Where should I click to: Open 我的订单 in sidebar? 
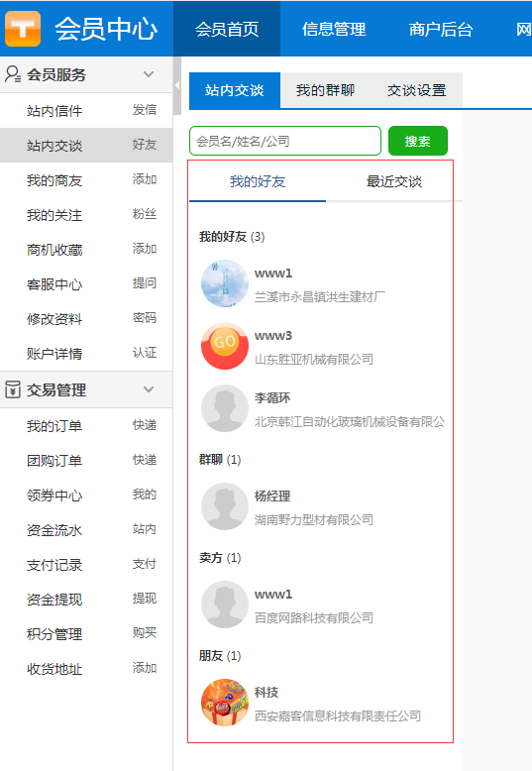[x=54, y=426]
